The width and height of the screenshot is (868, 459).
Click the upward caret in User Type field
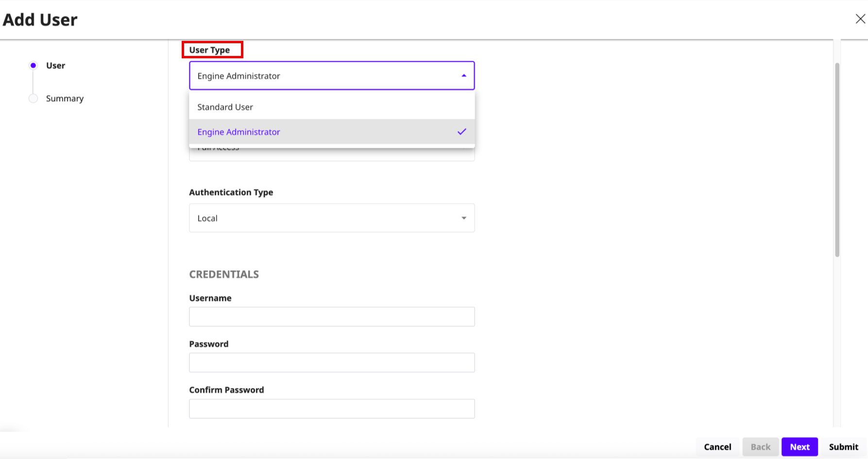463,76
